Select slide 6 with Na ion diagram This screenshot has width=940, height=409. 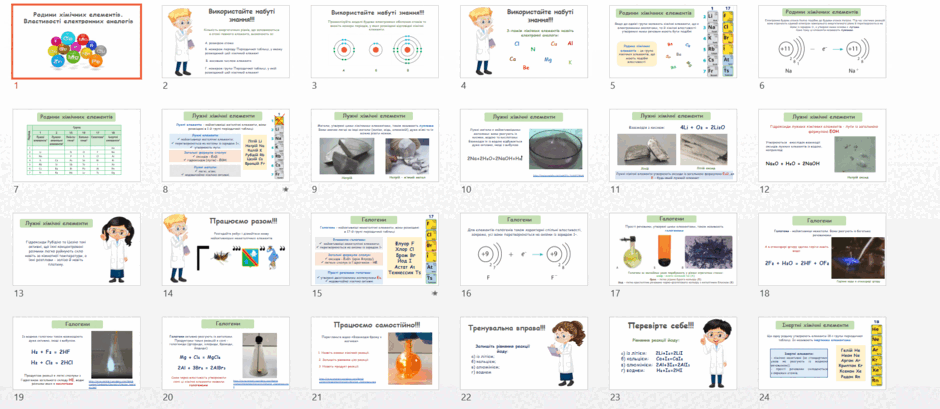pos(822,41)
